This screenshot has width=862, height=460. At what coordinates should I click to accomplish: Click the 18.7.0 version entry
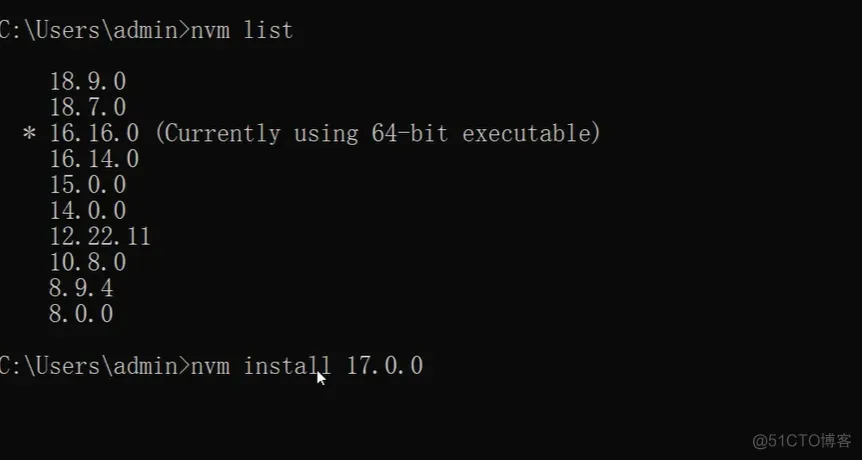click(x=88, y=107)
